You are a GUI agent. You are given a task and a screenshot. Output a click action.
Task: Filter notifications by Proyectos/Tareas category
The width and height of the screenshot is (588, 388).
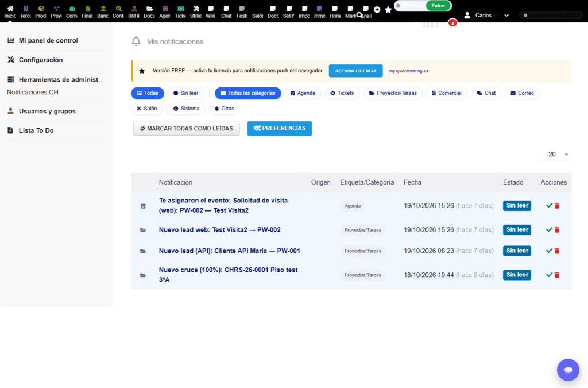tap(393, 93)
